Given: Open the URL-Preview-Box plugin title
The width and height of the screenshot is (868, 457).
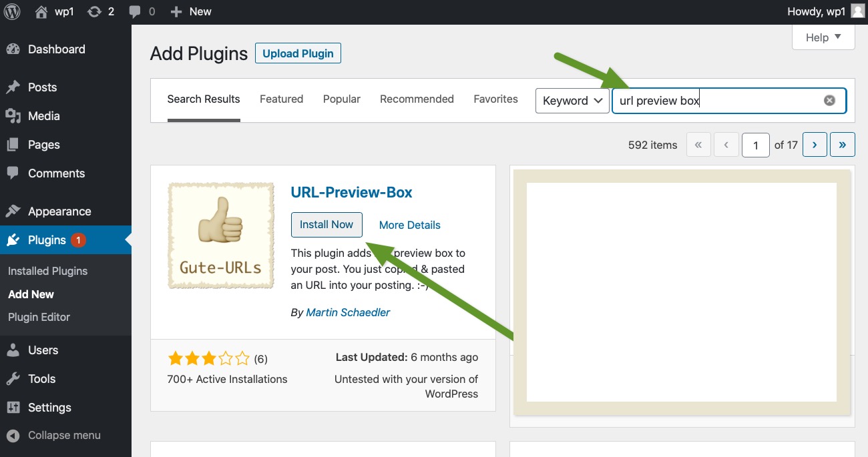Looking at the screenshot, I should click(351, 193).
